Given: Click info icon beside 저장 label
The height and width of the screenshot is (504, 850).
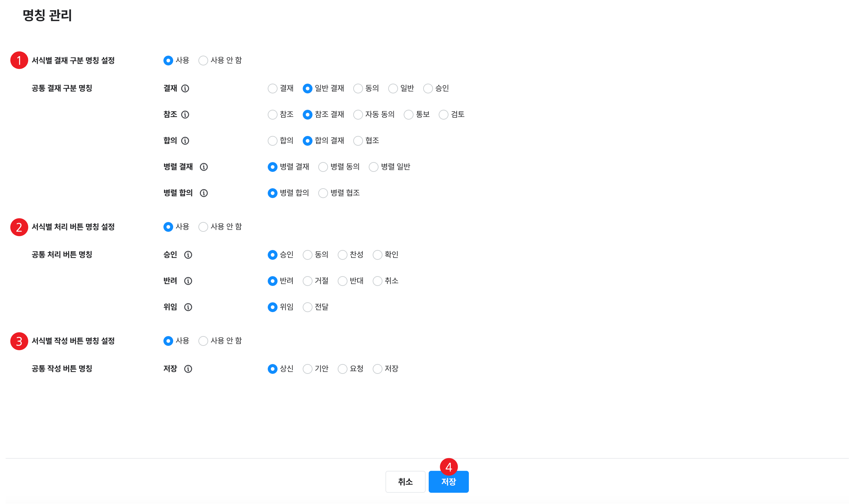Looking at the screenshot, I should pyautogui.click(x=188, y=369).
